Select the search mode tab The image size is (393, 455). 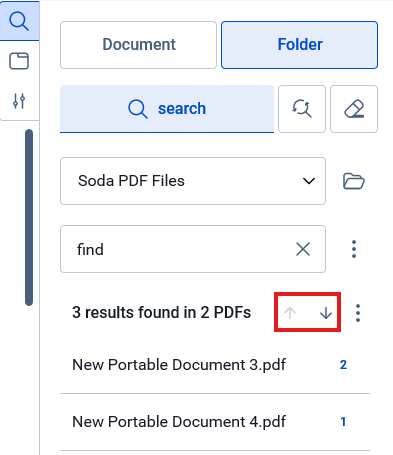pos(167,109)
